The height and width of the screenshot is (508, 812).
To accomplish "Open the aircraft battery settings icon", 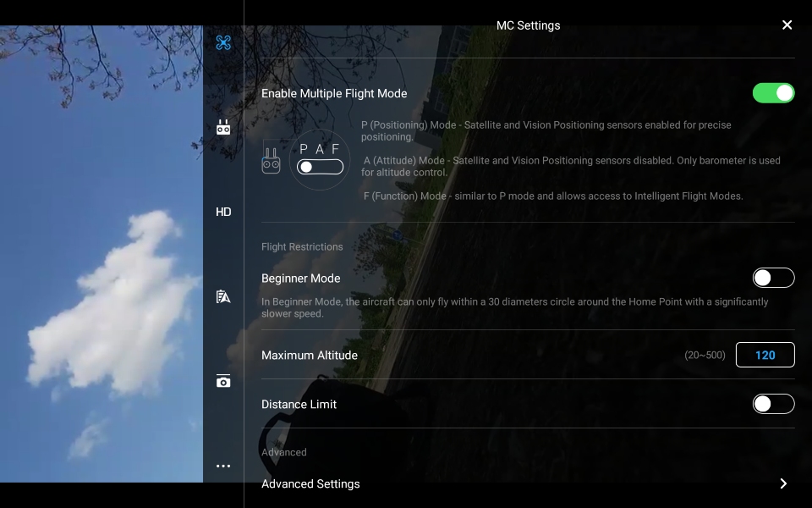I will coord(223,296).
